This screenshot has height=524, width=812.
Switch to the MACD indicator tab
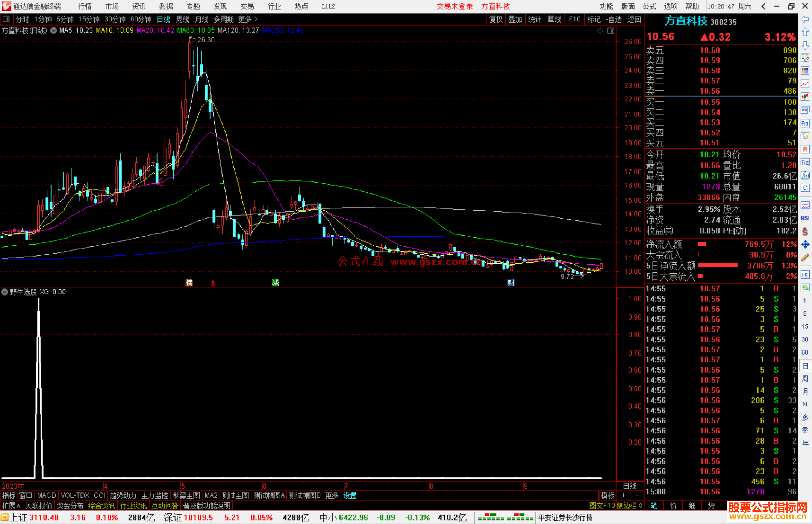[46, 495]
